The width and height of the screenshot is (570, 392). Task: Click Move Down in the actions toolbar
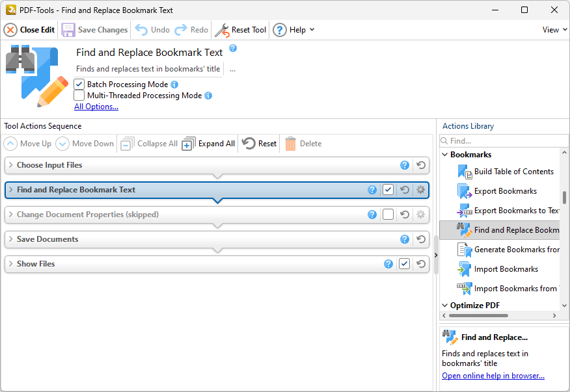(x=85, y=144)
